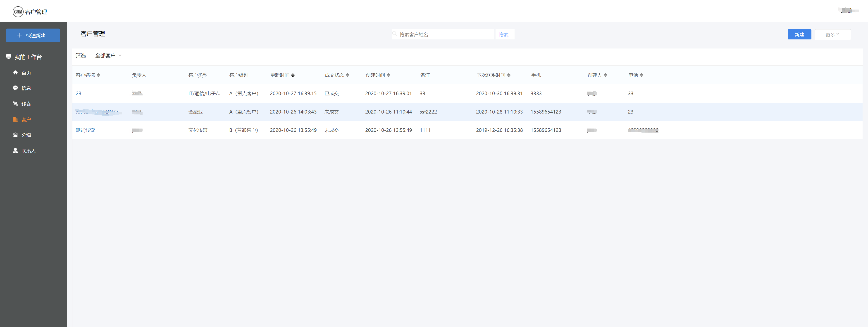Open the 全部客户 filter dropdown
The width and height of the screenshot is (868, 327).
click(x=108, y=56)
